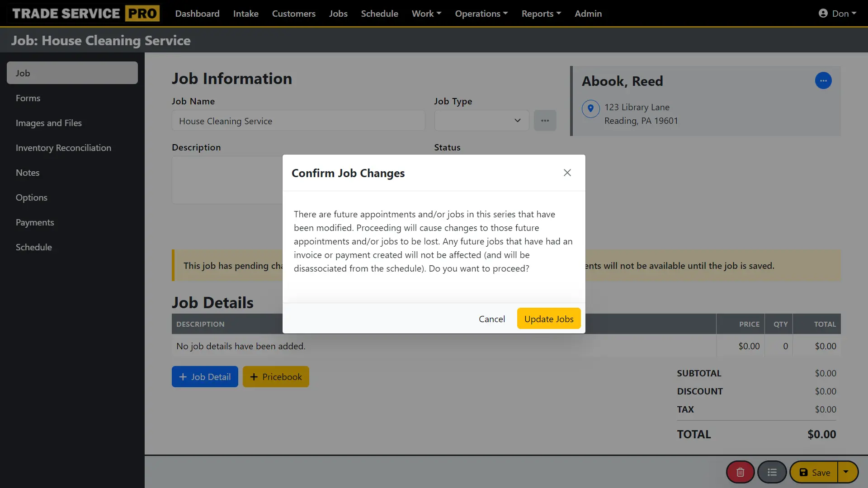Click the red trash delete icon
Viewport: 868px width, 488px height.
(740, 472)
